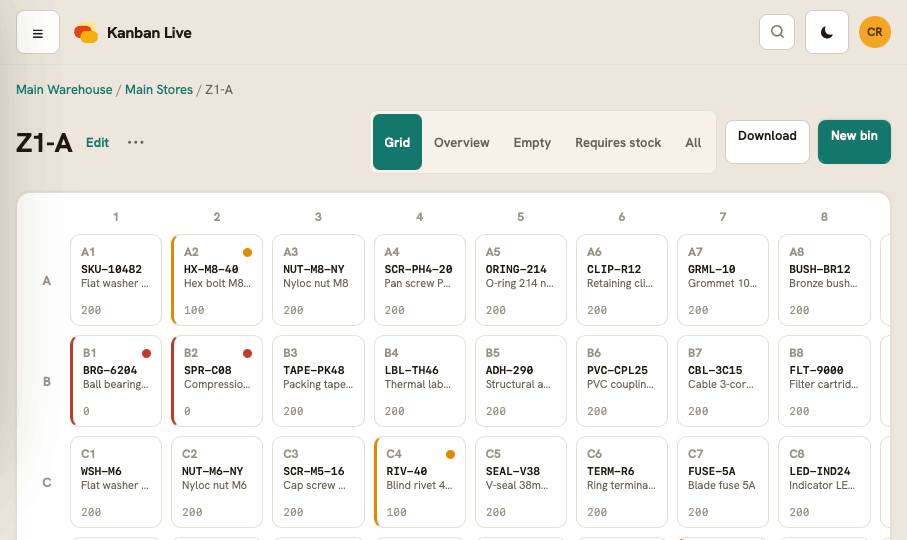Open bin B8 FLT-9000
Viewport: 907px width, 540px height.
pos(824,381)
